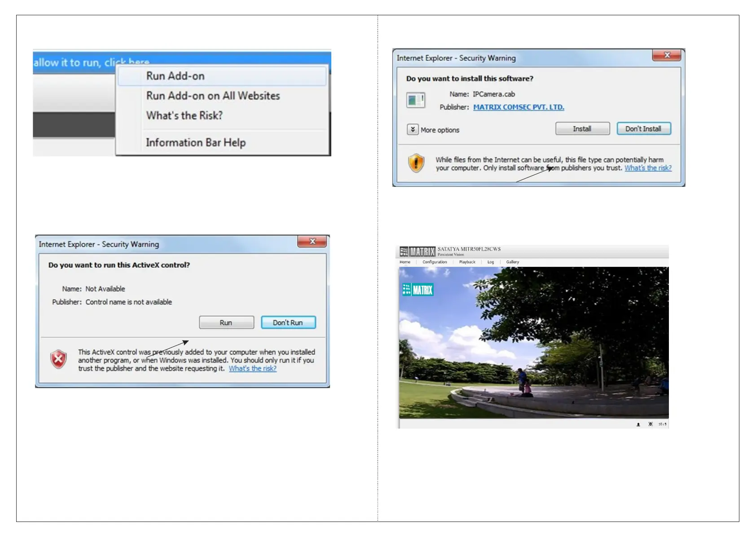756x535 pixels.
Task: Open the Configuration tab
Action: [x=435, y=262]
